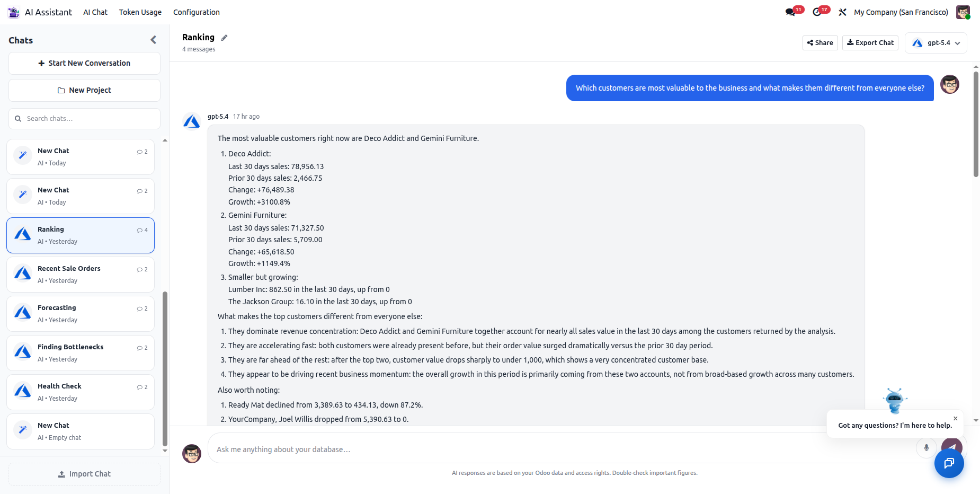Open the floating blue chat bubble button

(949, 463)
